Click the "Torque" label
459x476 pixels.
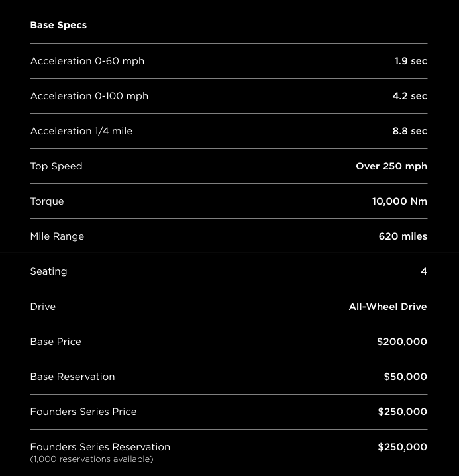coord(47,201)
